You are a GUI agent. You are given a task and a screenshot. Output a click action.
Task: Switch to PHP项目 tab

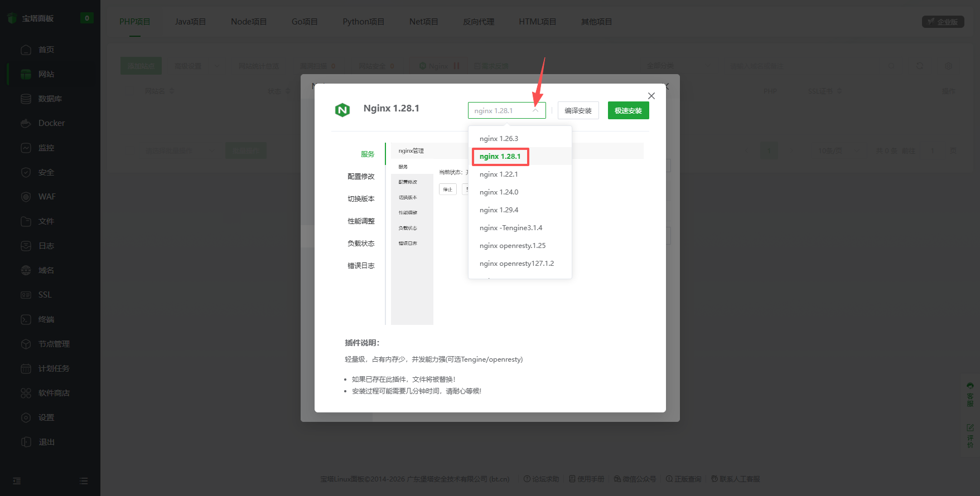pos(135,21)
